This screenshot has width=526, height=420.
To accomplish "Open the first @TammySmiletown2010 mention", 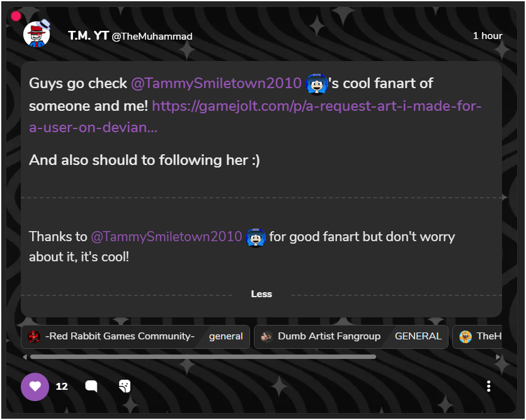I will pos(216,83).
